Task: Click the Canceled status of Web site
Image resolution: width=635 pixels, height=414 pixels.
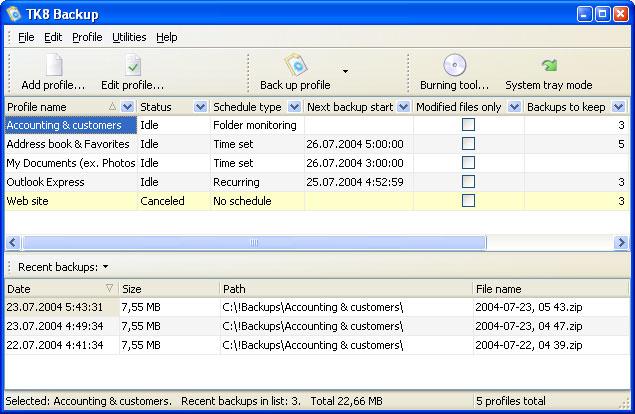Action: click(162, 201)
